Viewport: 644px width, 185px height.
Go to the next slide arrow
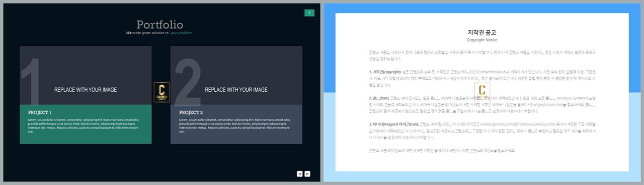[307, 173]
